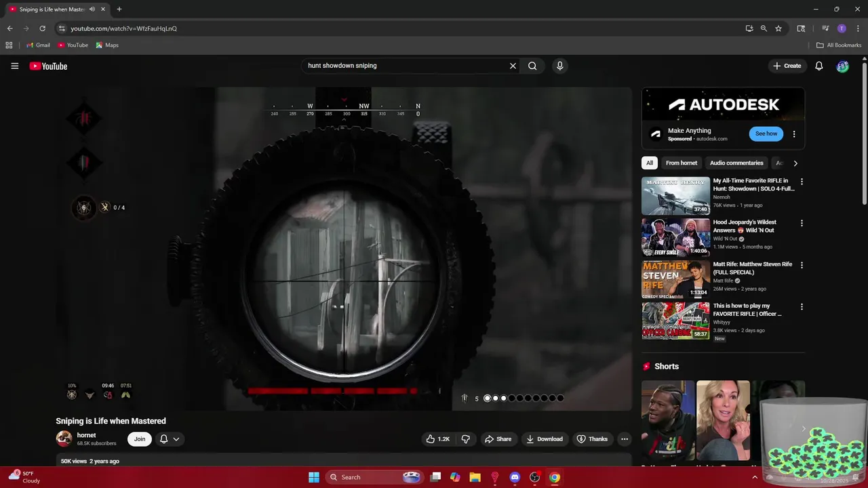Open Officer Carbine video thumbnail
This screenshot has height=488, width=868.
click(x=675, y=321)
